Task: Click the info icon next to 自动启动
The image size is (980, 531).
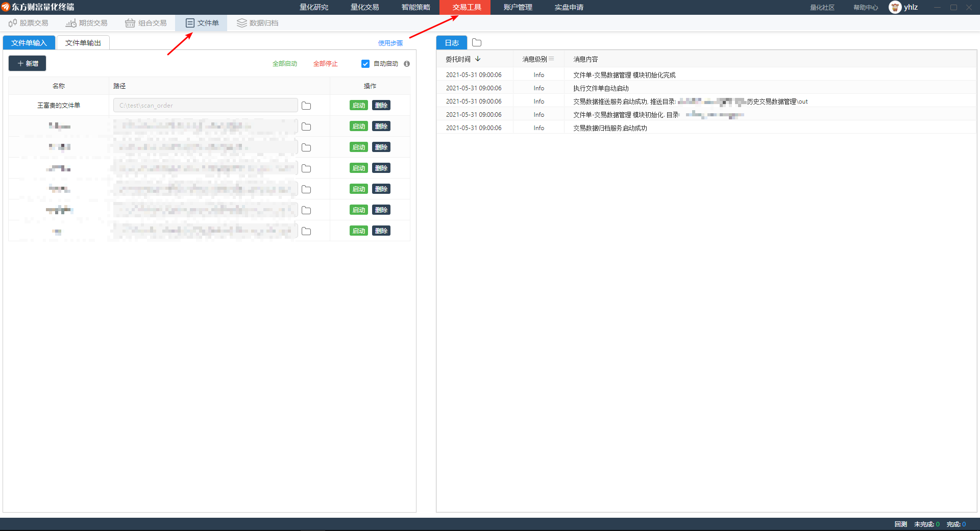Action: click(x=407, y=64)
